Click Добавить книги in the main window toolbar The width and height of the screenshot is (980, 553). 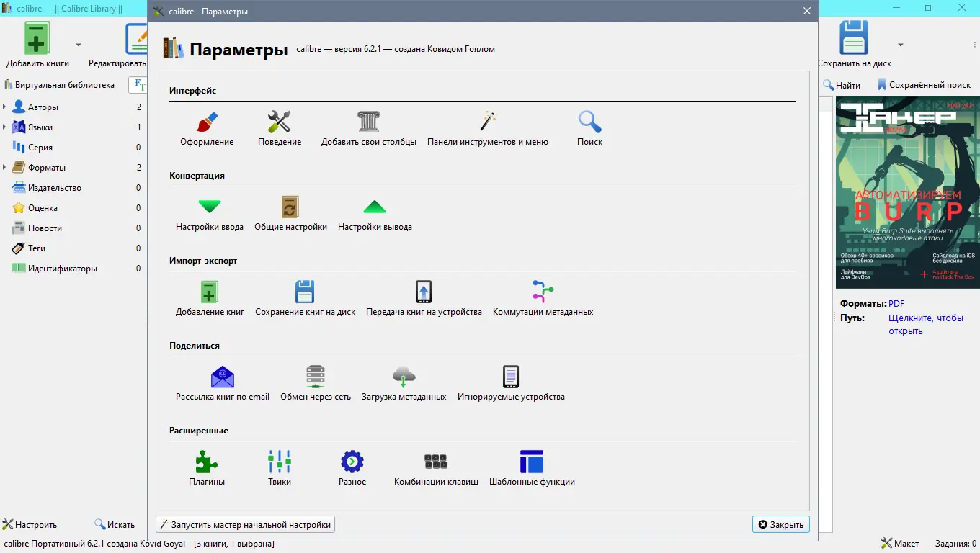tap(37, 45)
